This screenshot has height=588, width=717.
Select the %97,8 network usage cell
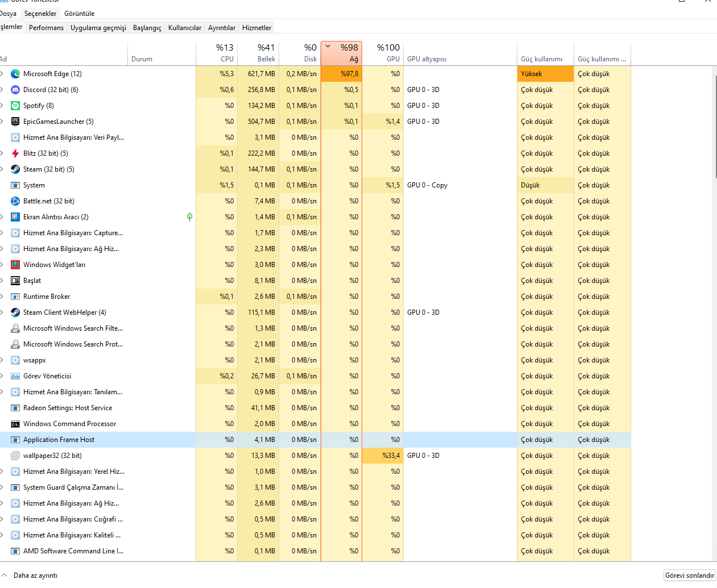pos(341,74)
